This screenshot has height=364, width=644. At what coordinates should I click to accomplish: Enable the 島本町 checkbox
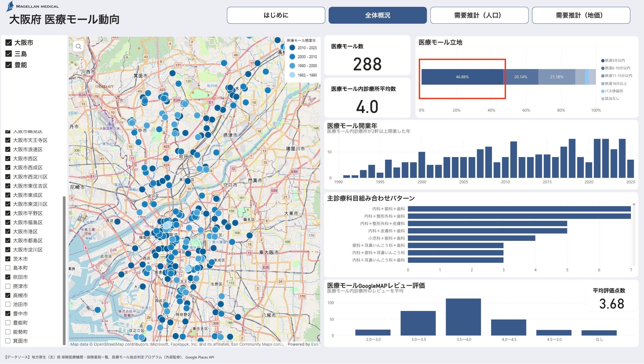click(x=8, y=268)
